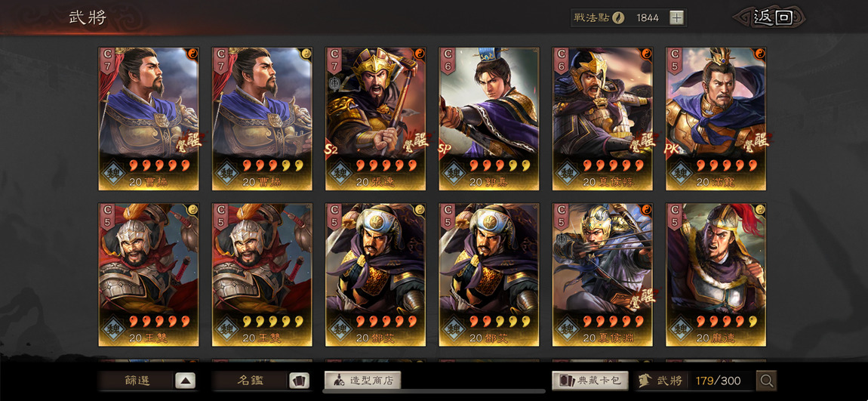
Task: Open 典藏卡包 card pack
Action: click(590, 381)
